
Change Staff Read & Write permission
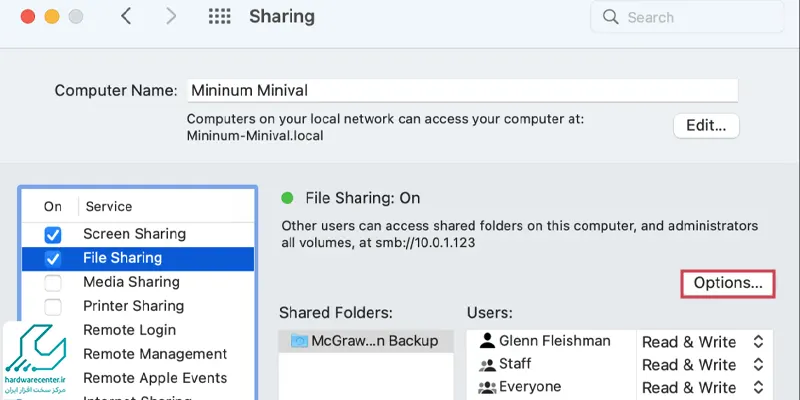703,364
